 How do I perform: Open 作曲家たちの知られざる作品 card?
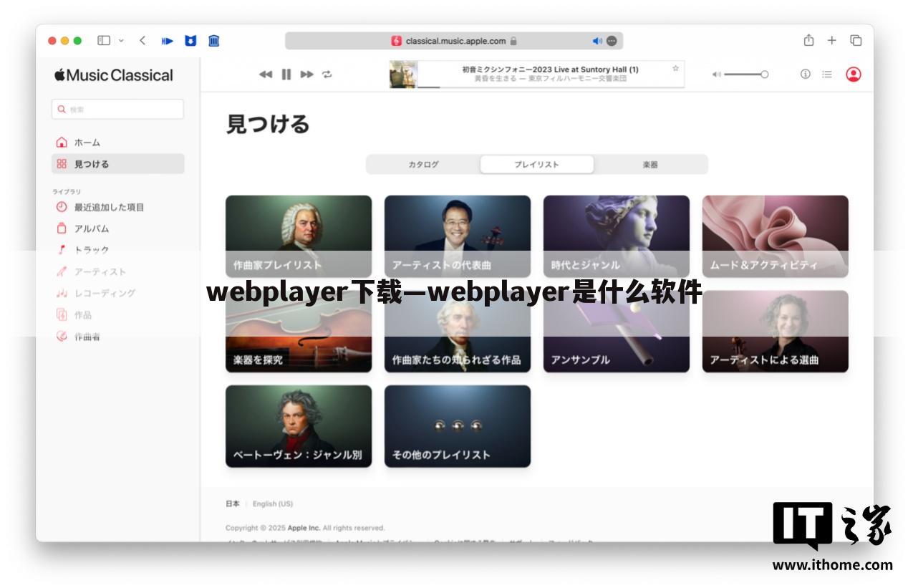pos(458,332)
